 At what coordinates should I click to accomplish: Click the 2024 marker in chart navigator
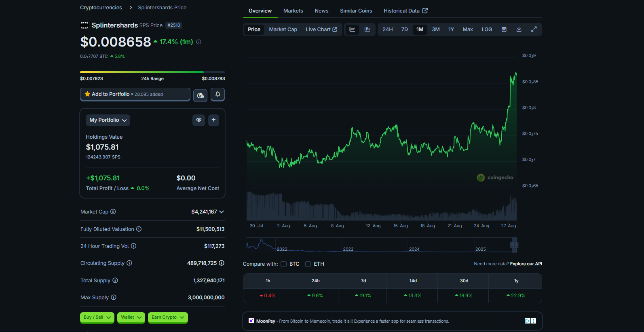point(414,250)
